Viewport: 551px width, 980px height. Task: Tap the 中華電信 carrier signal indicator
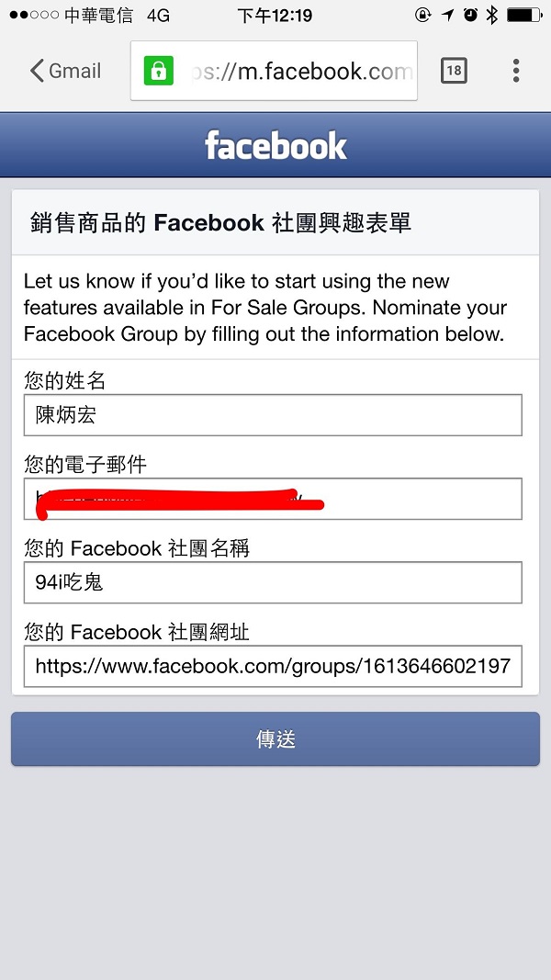point(69,15)
